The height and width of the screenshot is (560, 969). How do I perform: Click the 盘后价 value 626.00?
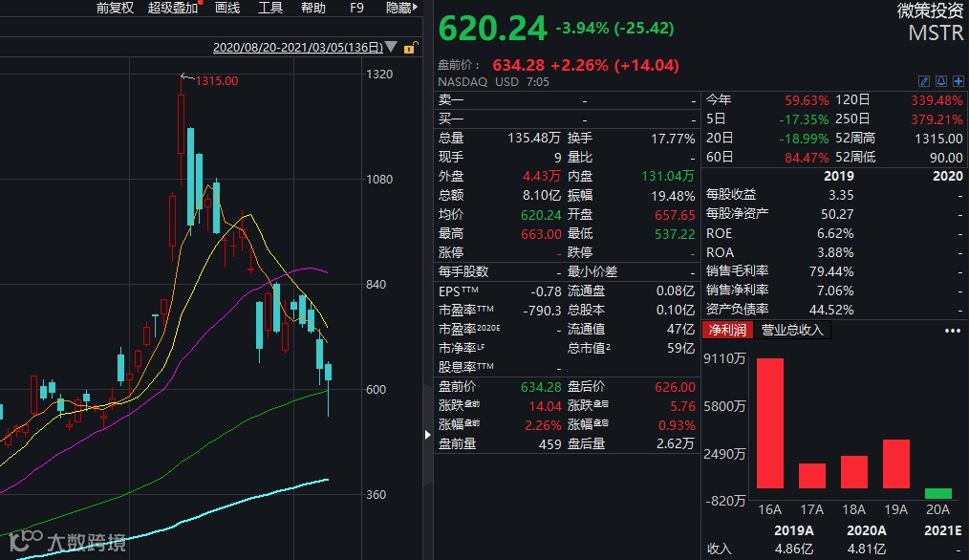click(x=675, y=387)
